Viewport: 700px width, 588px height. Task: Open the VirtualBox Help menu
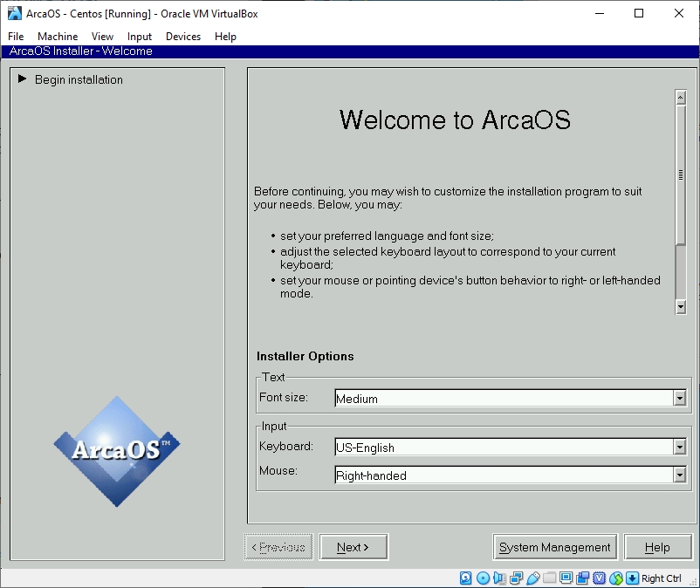pos(225,37)
